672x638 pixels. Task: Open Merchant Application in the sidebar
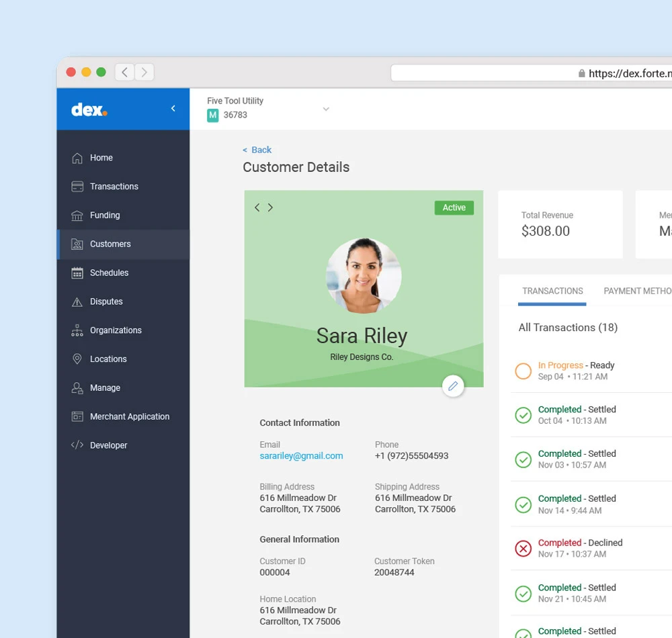pyautogui.click(x=123, y=416)
